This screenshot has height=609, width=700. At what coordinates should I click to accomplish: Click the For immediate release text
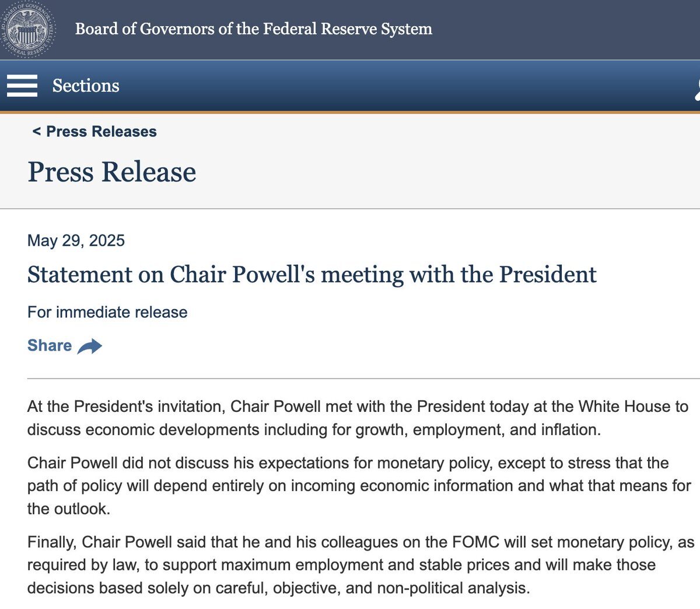(107, 312)
